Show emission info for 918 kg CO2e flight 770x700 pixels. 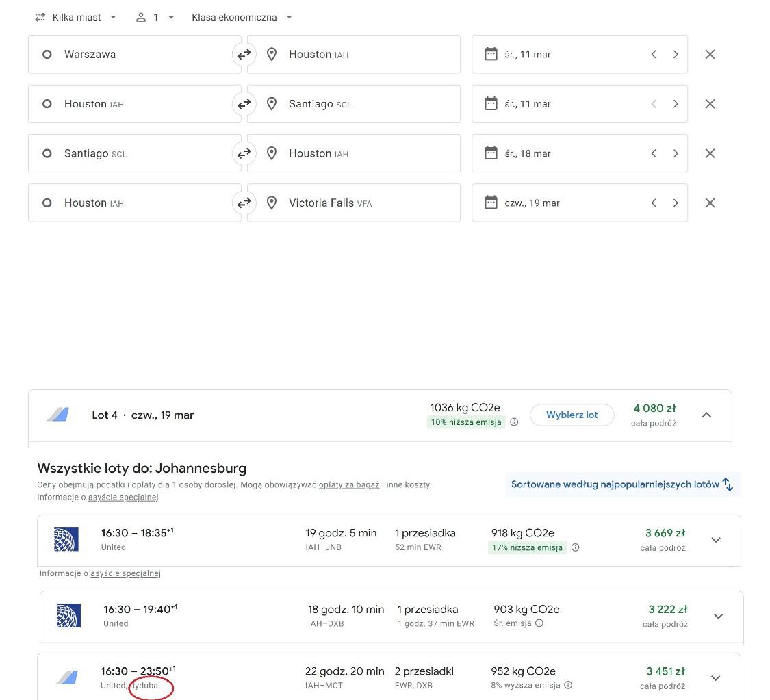575,547
